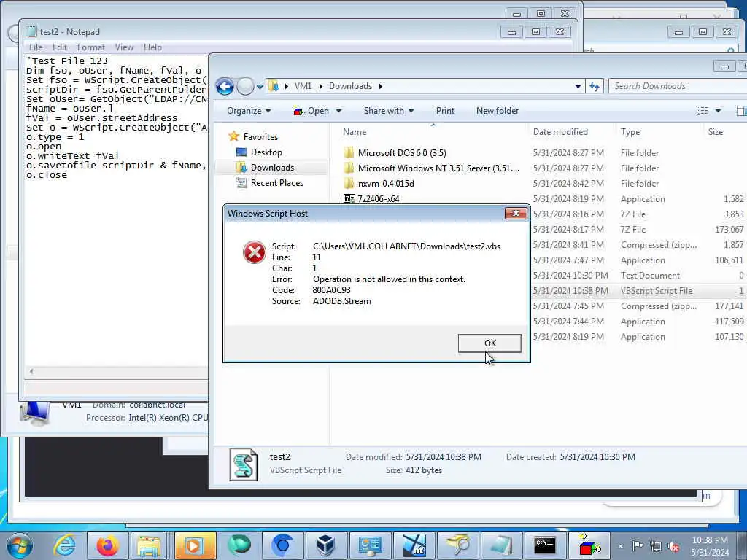Sort by the Name column header
This screenshot has width=747, height=560.
(355, 132)
